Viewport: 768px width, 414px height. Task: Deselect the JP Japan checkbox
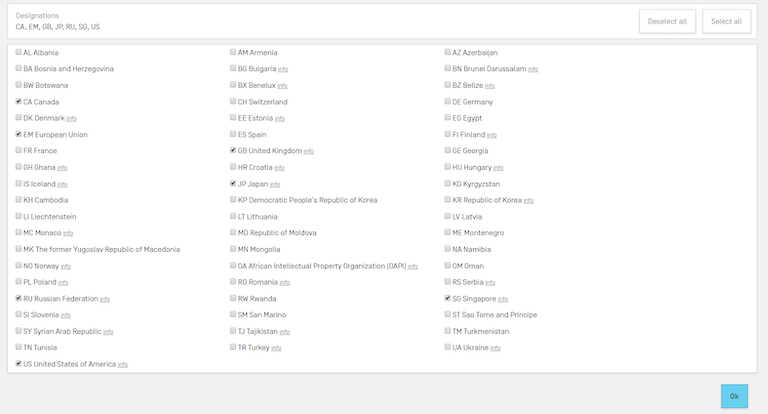233,184
